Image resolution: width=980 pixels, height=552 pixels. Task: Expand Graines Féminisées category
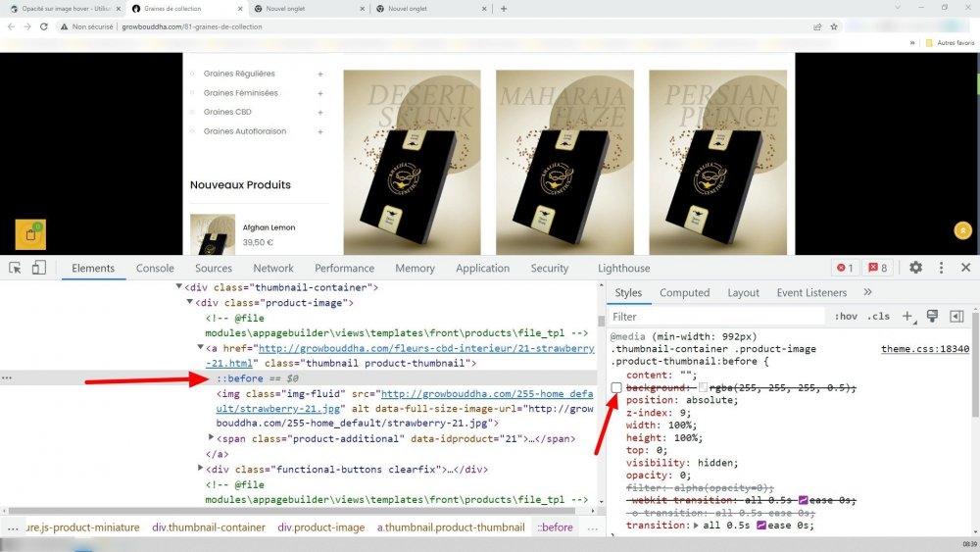[x=320, y=93]
